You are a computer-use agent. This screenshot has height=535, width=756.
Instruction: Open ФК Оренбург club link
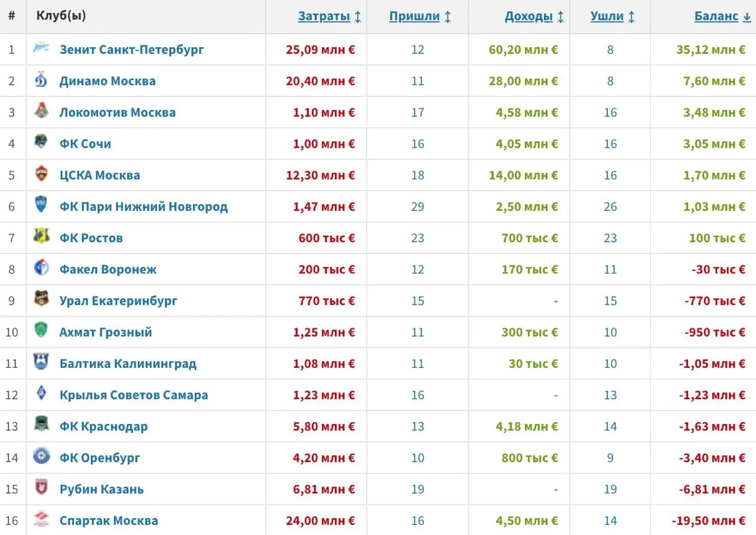pos(100,458)
